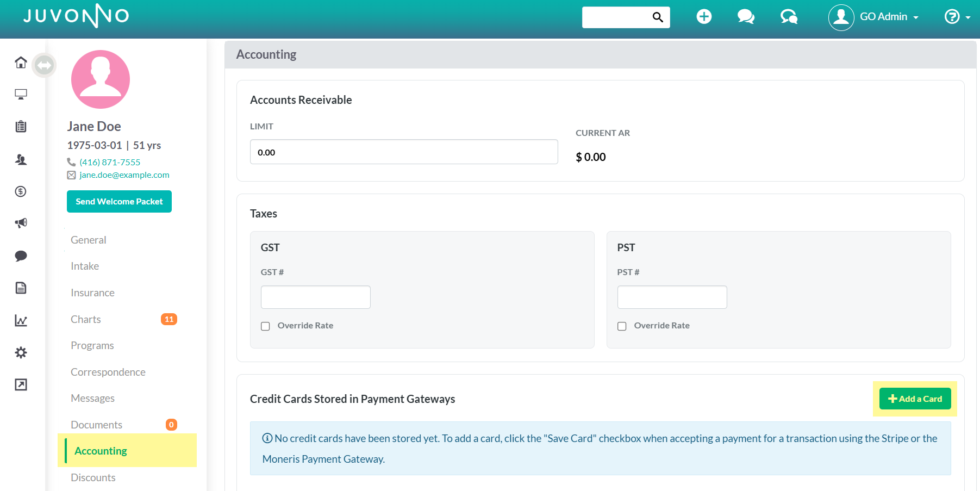The height and width of the screenshot is (491, 980).
Task: Click the Accounts Receivable Limit field
Action: 404,152
